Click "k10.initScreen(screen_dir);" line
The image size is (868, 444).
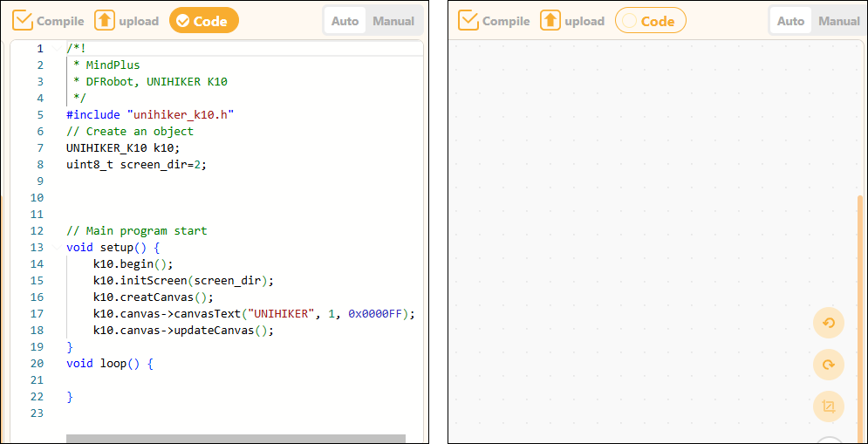pos(184,281)
